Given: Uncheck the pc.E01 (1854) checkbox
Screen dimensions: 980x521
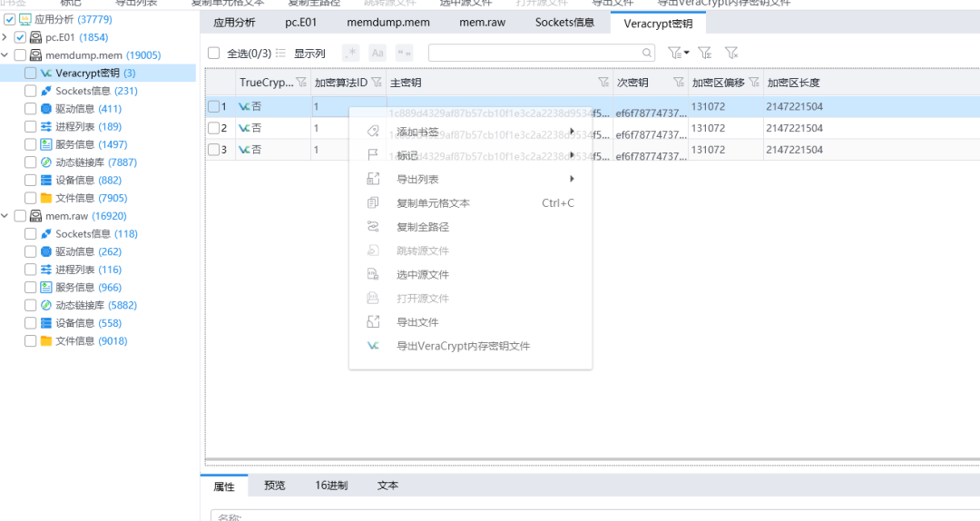Looking at the screenshot, I should pyautogui.click(x=20, y=37).
